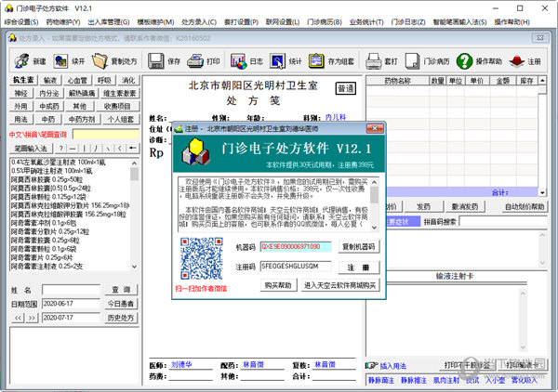
Task: Print using the 打印 printer icon
Action: (x=195, y=61)
